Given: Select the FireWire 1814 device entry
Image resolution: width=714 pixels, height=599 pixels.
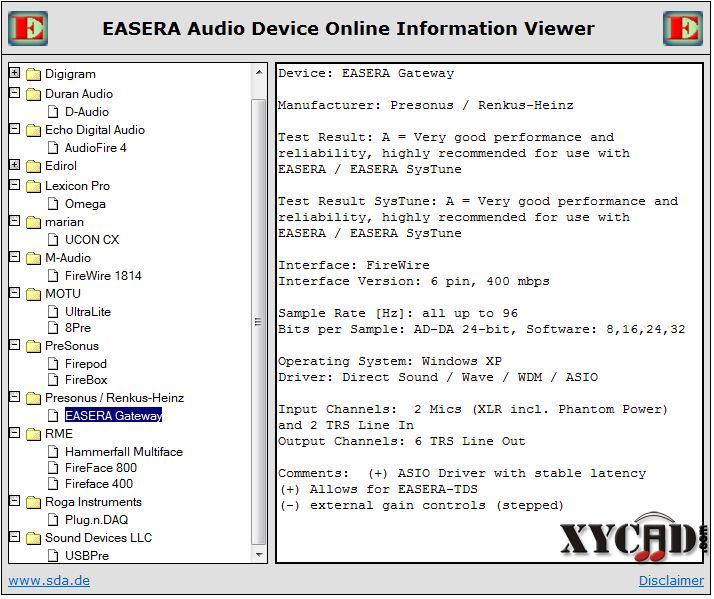Looking at the screenshot, I should pyautogui.click(x=103, y=276).
